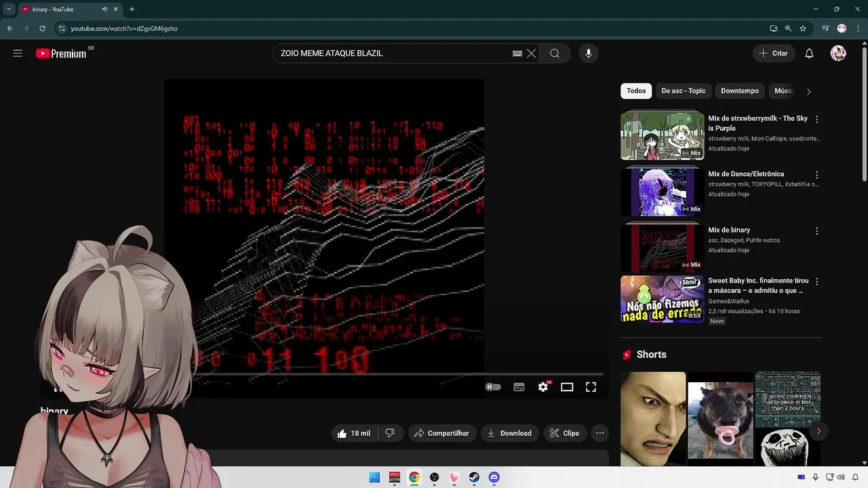This screenshot has height=488, width=868.
Task: Open options for Mix de binary
Action: click(816, 231)
